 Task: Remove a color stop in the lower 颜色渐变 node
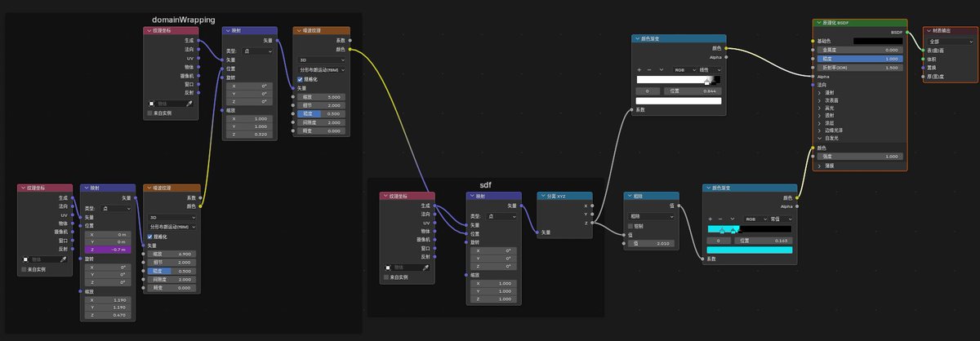[719, 219]
